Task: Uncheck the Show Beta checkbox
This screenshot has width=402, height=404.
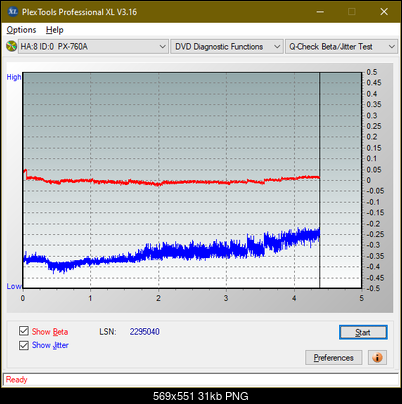Action: click(24, 331)
